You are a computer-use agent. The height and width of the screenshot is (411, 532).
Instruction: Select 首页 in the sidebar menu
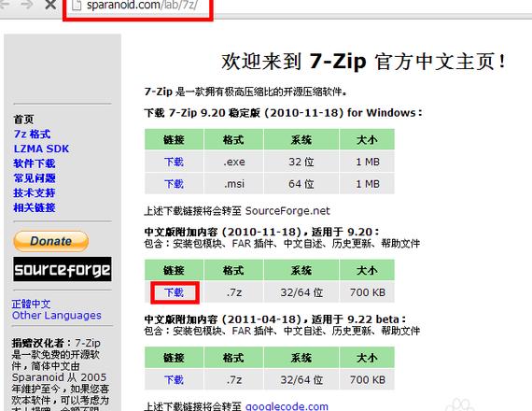[x=23, y=120]
